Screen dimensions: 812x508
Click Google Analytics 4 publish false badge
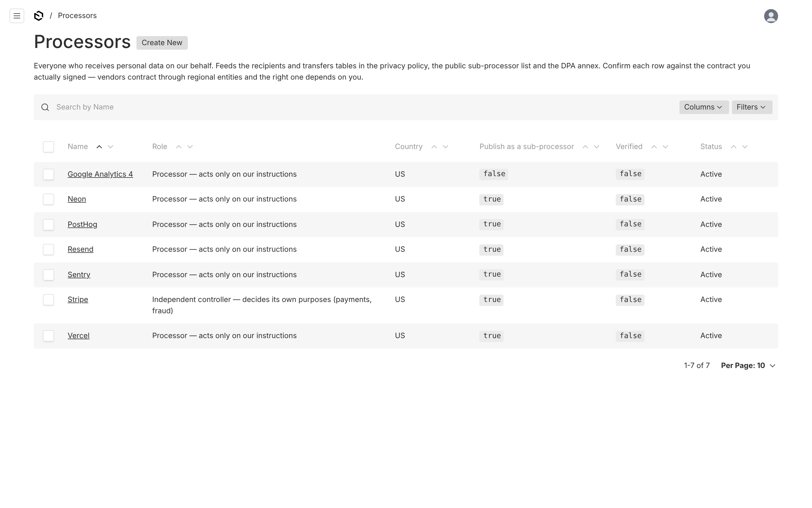click(494, 174)
